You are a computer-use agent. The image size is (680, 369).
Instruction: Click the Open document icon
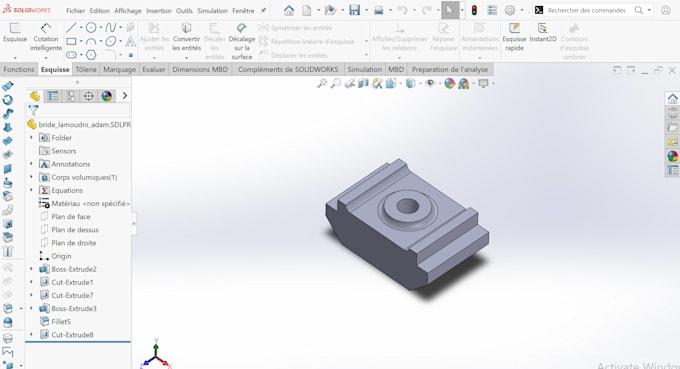tap(330, 10)
